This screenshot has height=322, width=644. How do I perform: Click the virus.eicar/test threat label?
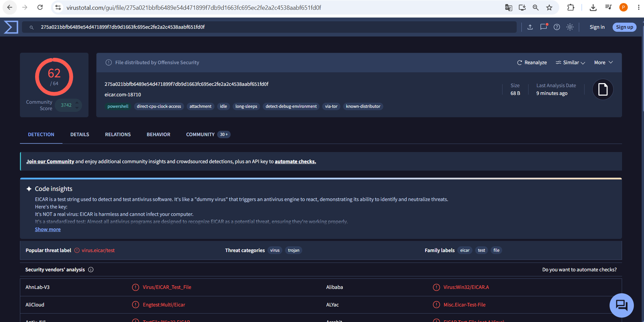[98, 250]
